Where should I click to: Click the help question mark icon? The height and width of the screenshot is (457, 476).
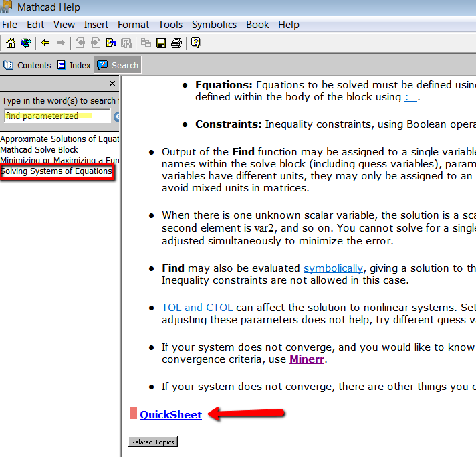[196, 43]
